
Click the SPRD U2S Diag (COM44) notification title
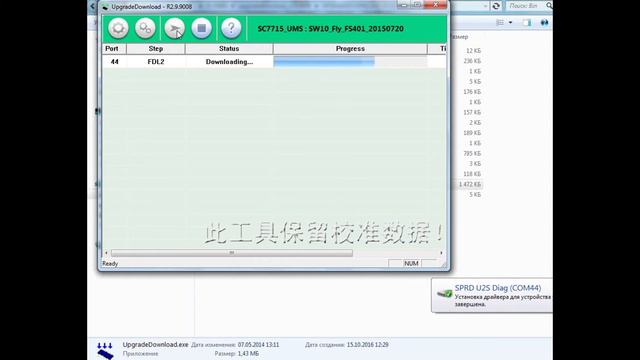(498, 288)
